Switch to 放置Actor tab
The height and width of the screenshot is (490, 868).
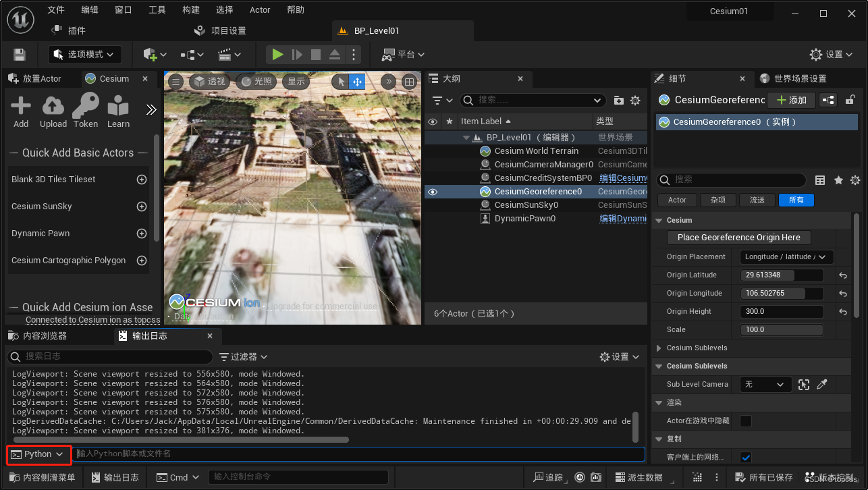(x=34, y=79)
